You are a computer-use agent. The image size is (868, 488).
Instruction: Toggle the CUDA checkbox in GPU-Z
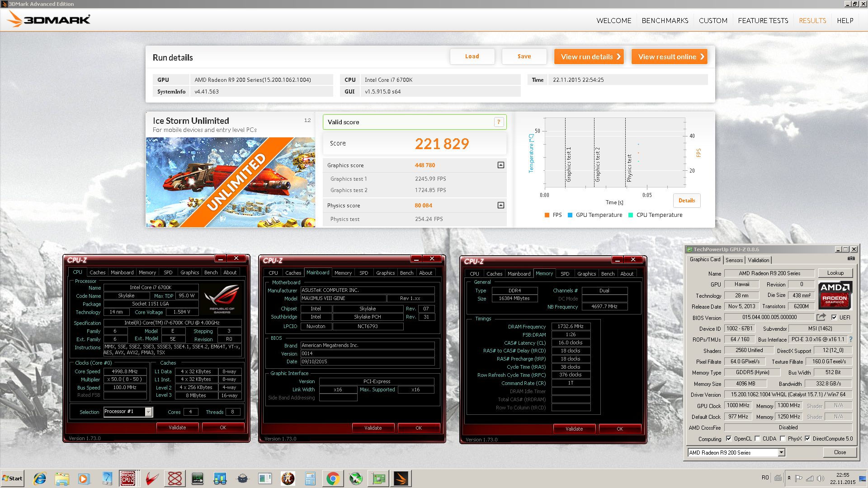click(757, 438)
